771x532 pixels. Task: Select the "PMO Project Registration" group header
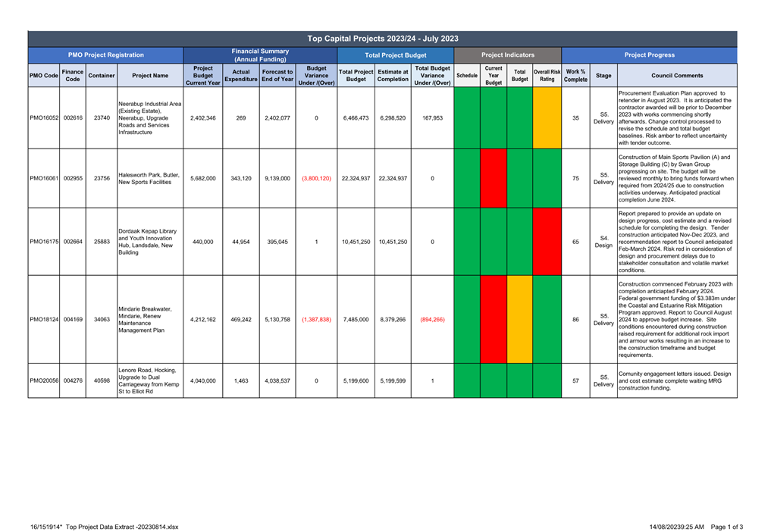click(x=105, y=55)
